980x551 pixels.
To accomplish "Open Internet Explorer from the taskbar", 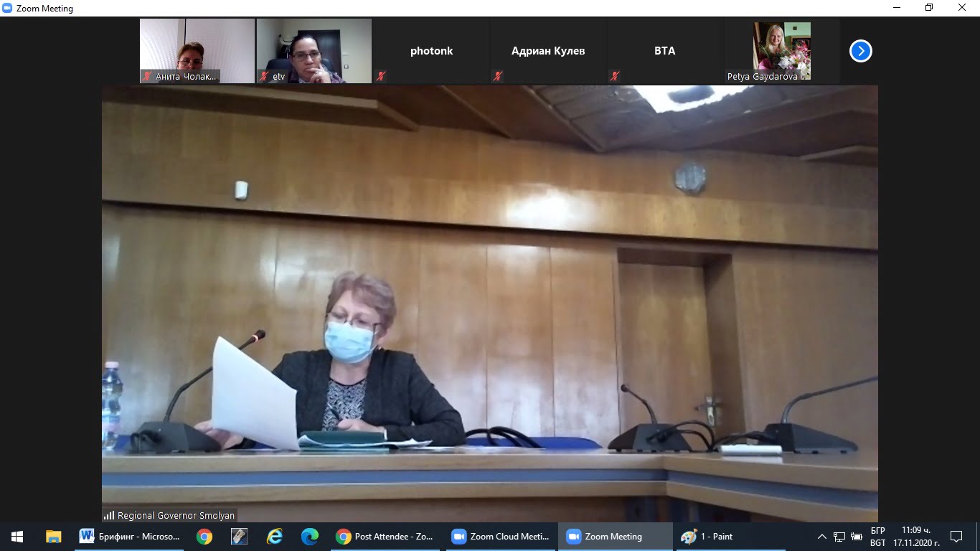I will tap(274, 537).
